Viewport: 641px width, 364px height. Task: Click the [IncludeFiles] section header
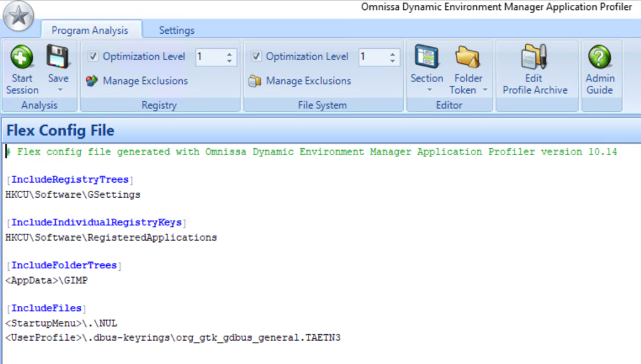point(46,308)
